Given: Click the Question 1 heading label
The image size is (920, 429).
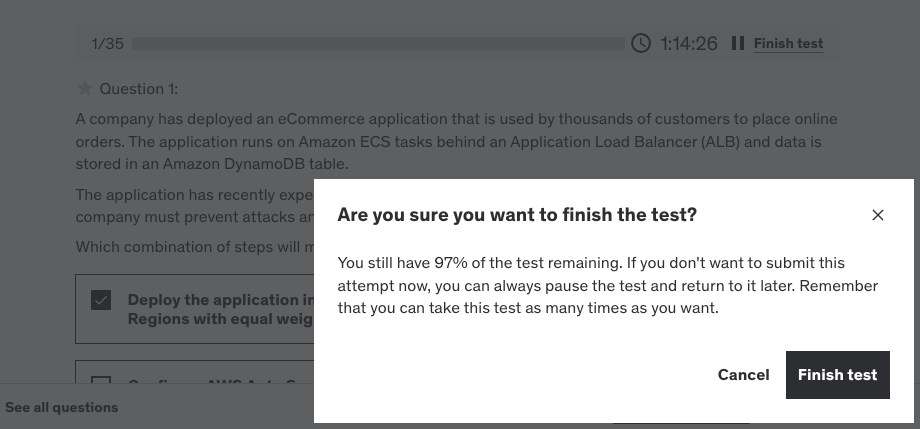Looking at the screenshot, I should pyautogui.click(x=138, y=89).
